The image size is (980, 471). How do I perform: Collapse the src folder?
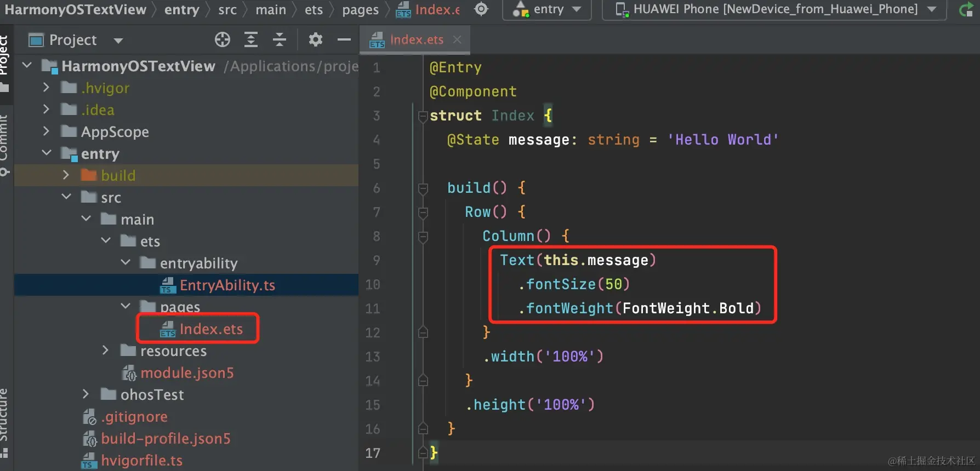[x=66, y=197]
